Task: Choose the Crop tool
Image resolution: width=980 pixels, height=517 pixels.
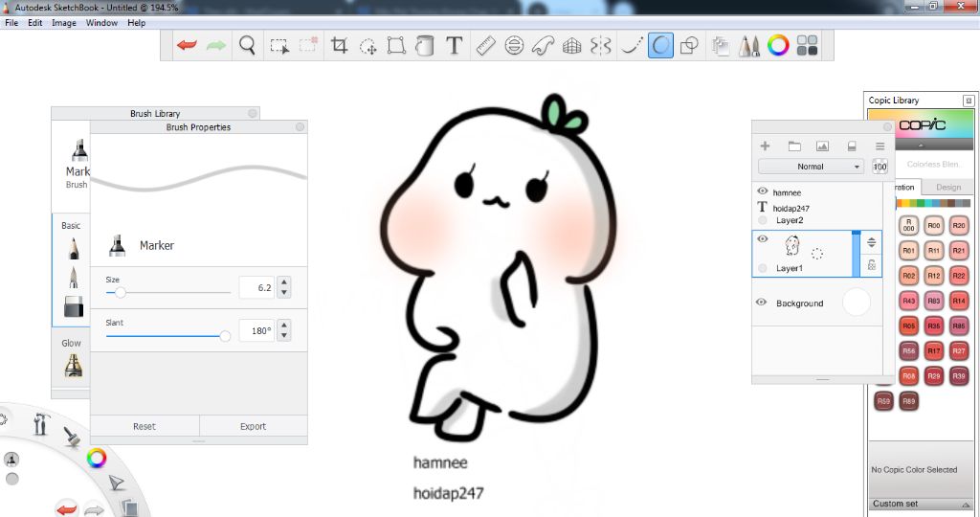Action: 339,45
